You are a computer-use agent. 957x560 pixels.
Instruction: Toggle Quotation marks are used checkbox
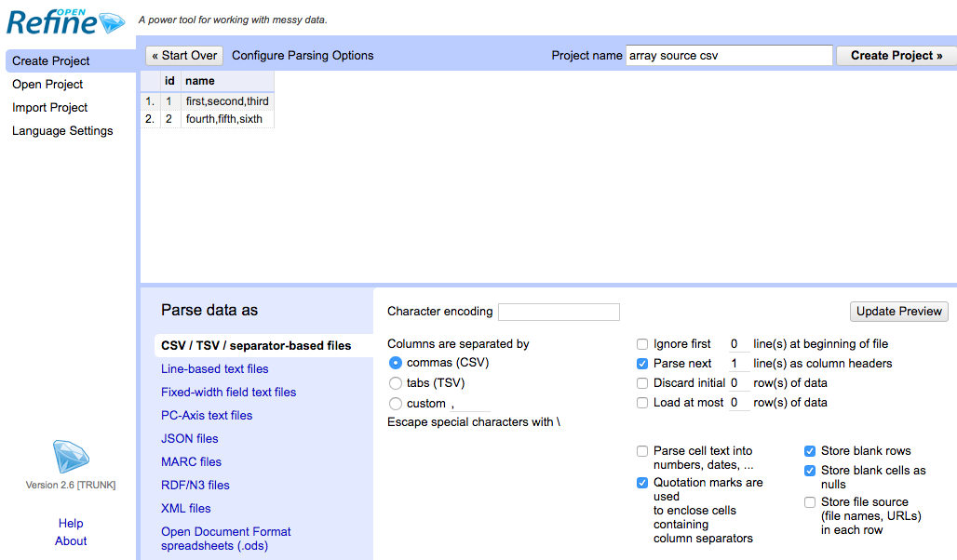coord(642,483)
